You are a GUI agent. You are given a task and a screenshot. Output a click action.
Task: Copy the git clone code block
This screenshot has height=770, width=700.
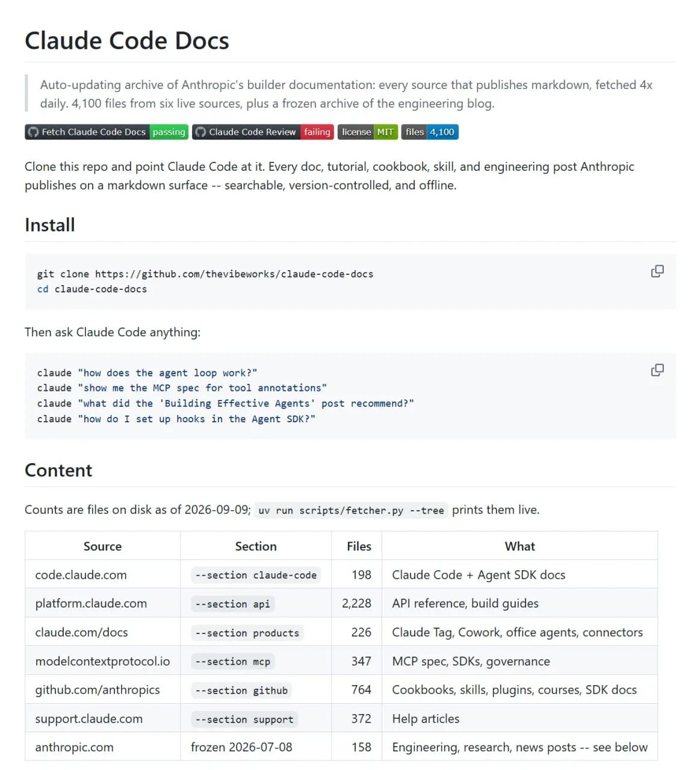[657, 271]
